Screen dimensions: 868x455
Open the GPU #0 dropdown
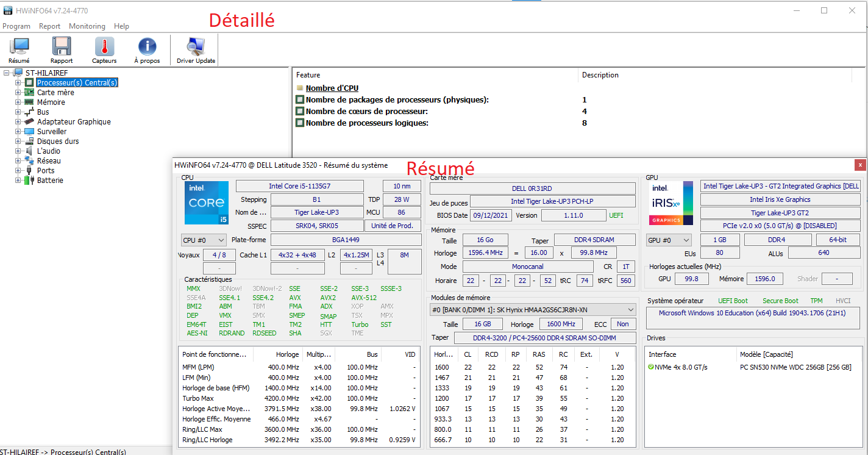click(669, 240)
